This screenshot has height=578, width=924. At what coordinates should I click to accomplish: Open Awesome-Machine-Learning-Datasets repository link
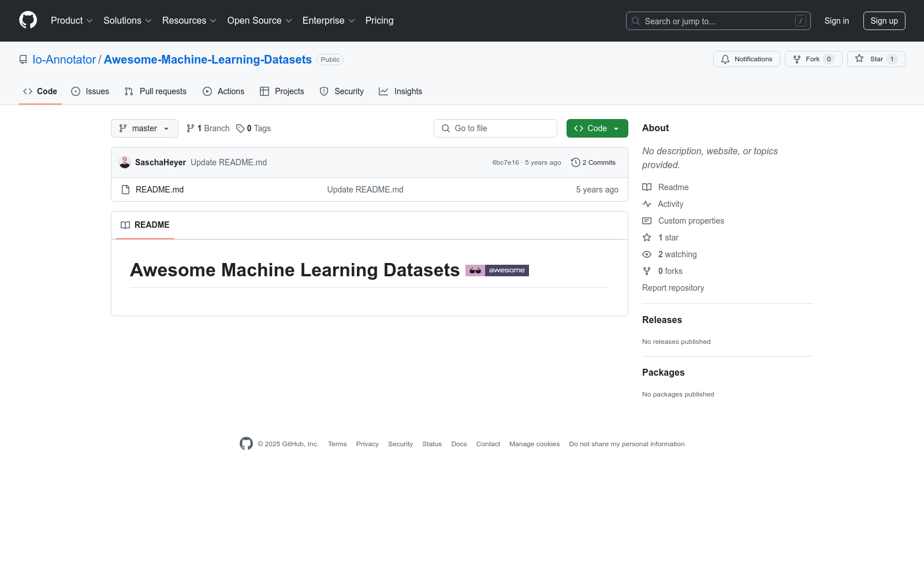click(208, 60)
